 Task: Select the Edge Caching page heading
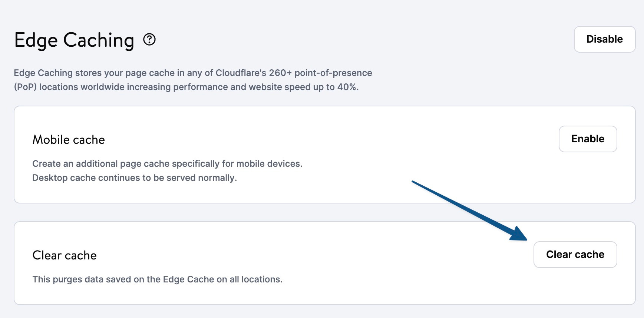coord(74,40)
